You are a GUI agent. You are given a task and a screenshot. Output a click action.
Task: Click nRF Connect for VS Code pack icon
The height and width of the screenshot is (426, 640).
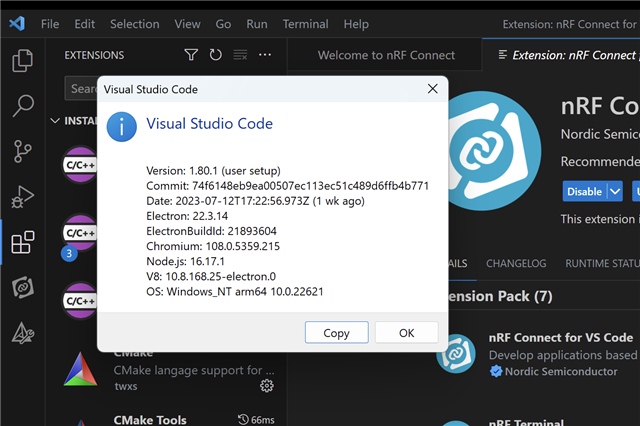click(456, 353)
